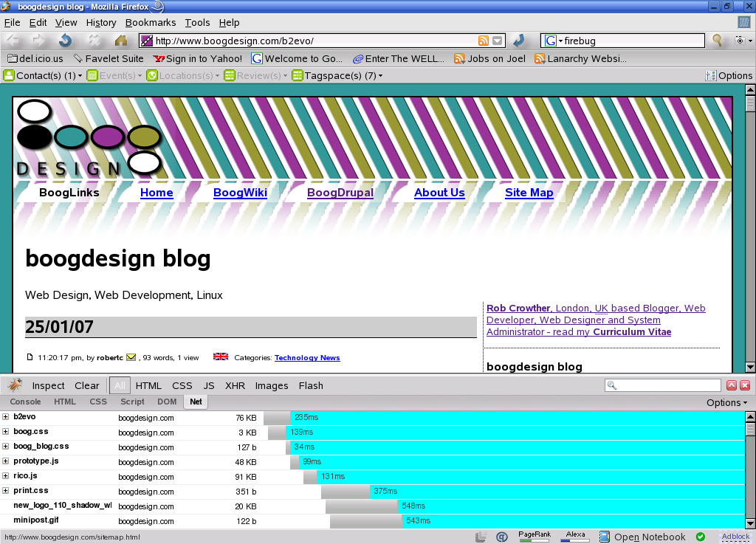Open the address bar history dropdown
The height and width of the screenshot is (544, 756).
pyautogui.click(x=497, y=41)
